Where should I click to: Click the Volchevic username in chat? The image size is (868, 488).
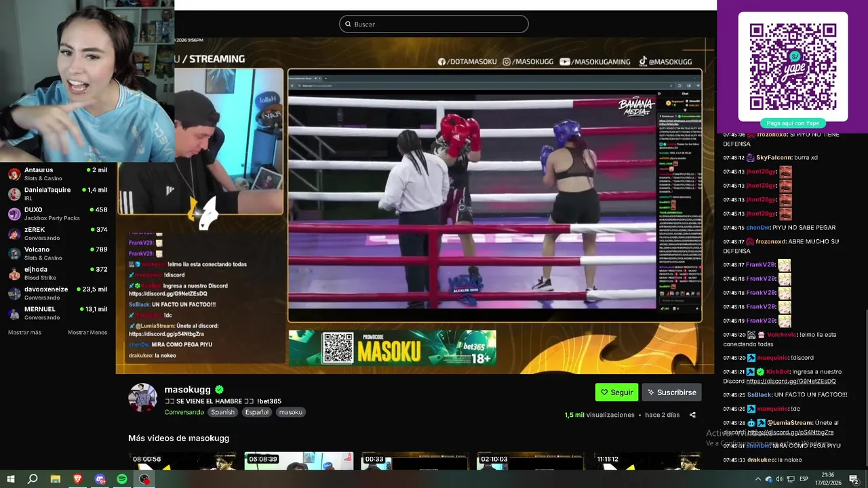(783, 335)
